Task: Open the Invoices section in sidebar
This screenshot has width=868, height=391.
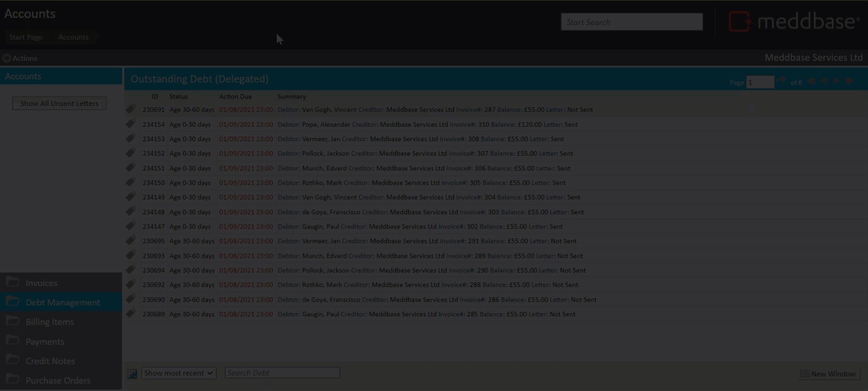Action: click(x=41, y=283)
